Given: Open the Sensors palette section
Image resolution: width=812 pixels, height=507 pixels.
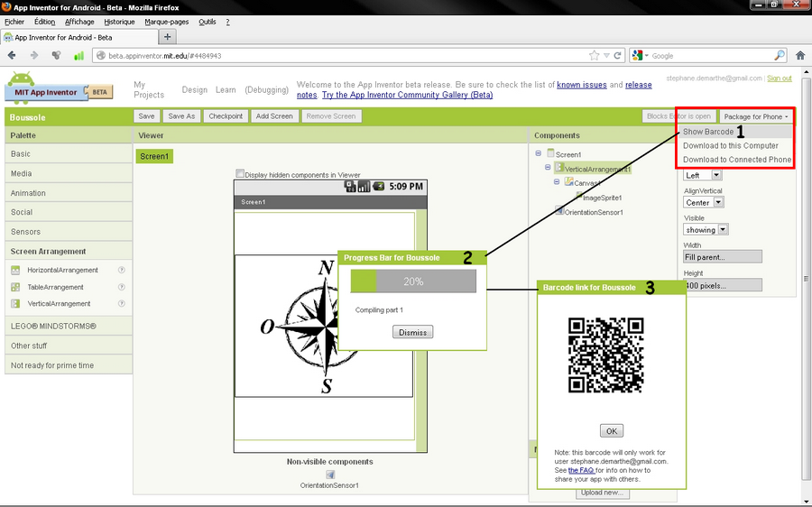Looking at the screenshot, I should tap(69, 232).
